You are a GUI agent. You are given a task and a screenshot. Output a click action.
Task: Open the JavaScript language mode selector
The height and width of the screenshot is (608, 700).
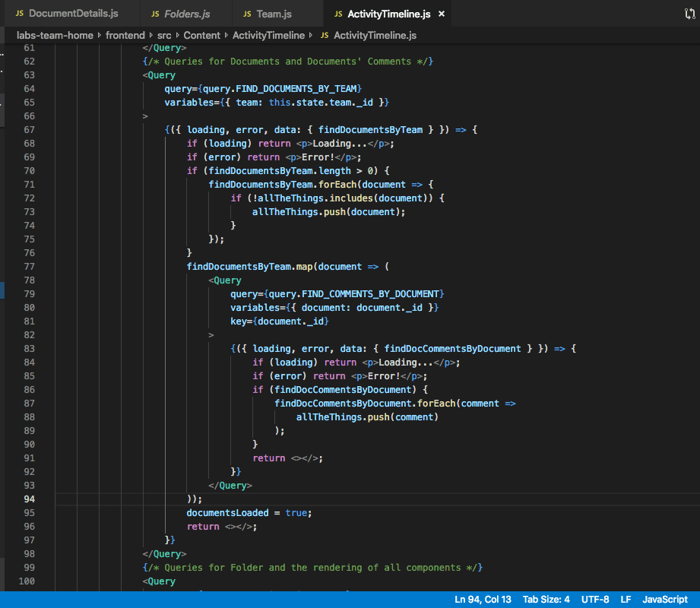pos(664,600)
